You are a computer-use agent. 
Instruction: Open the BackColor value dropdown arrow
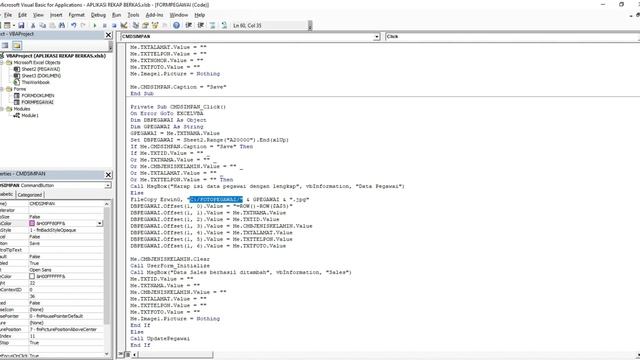point(99,224)
